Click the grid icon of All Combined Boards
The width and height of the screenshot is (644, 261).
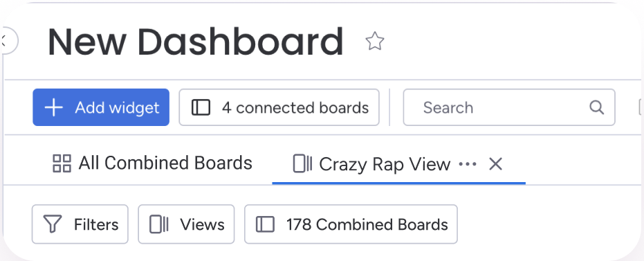(x=62, y=163)
